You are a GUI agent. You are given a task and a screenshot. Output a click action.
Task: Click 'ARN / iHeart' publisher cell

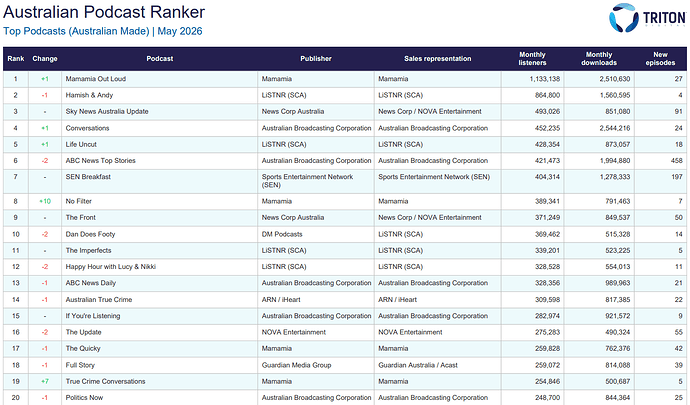281,300
